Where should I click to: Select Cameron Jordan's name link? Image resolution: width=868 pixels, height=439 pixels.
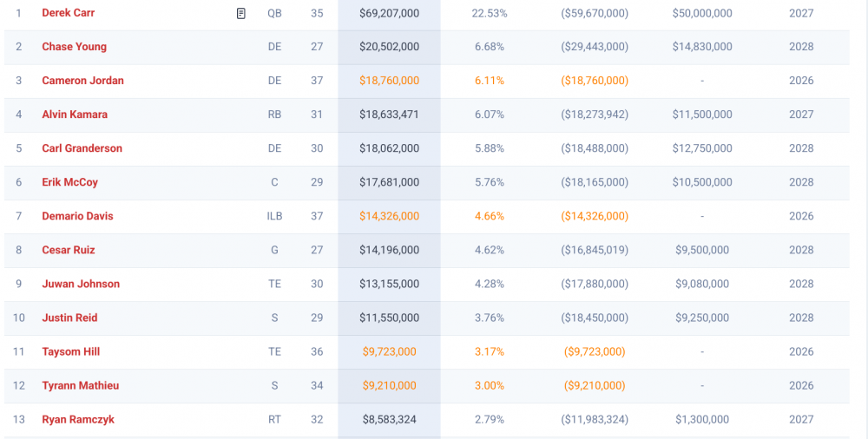pos(82,81)
